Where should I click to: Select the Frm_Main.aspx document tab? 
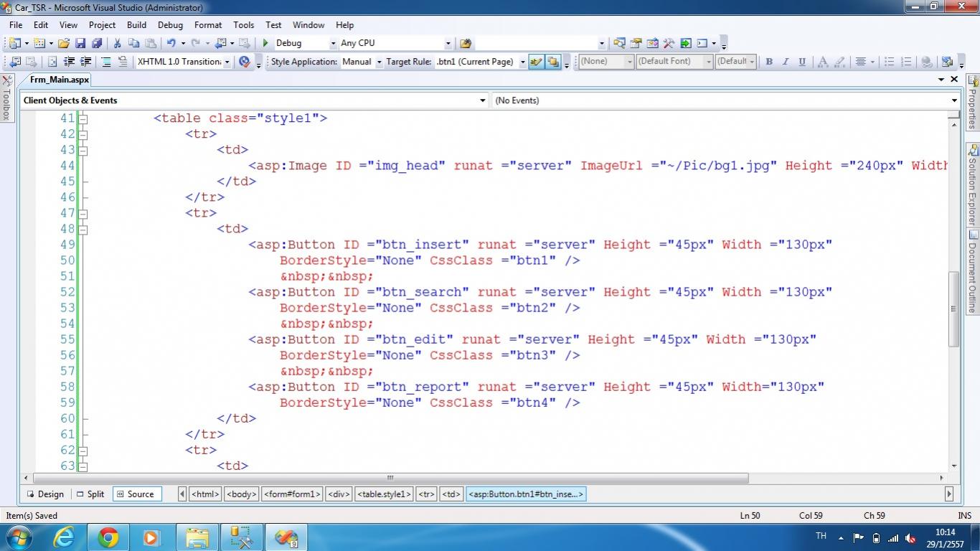point(60,80)
